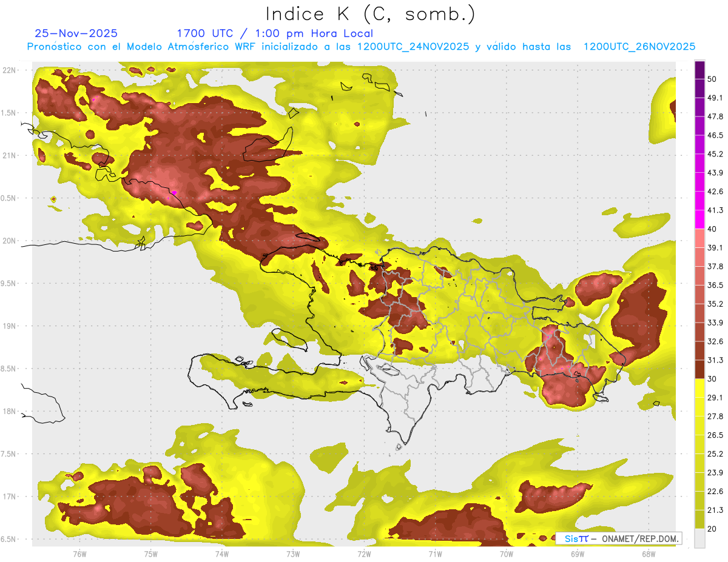728x562 pixels.
Task: Click the "42.6" color scale value
Action: pos(715,192)
